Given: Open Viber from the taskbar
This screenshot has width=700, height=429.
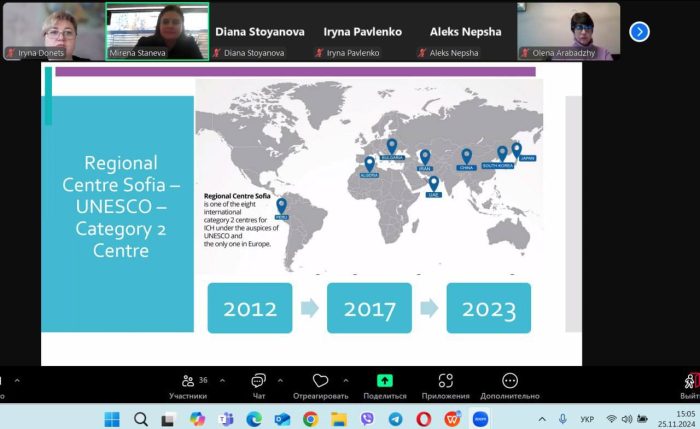Looking at the screenshot, I should (x=367, y=419).
